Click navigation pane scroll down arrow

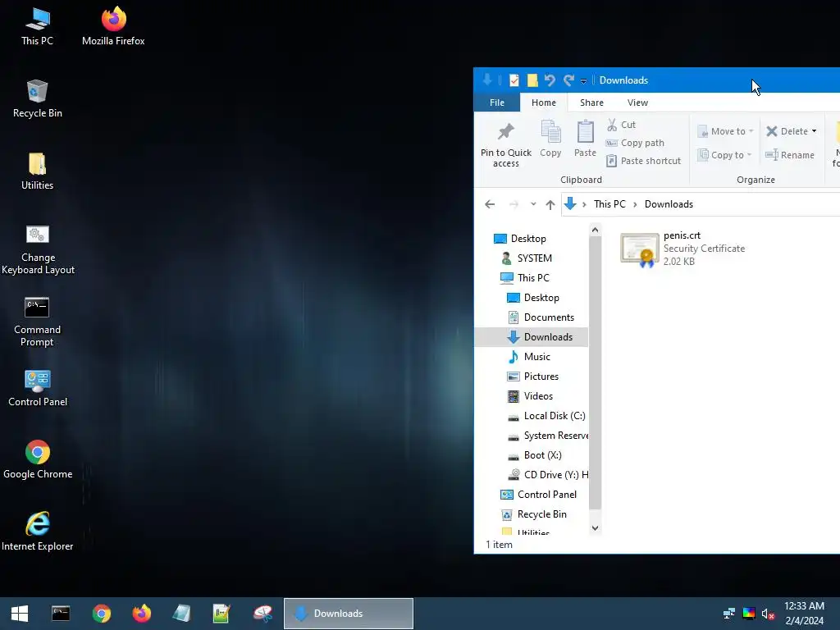pyautogui.click(x=595, y=527)
